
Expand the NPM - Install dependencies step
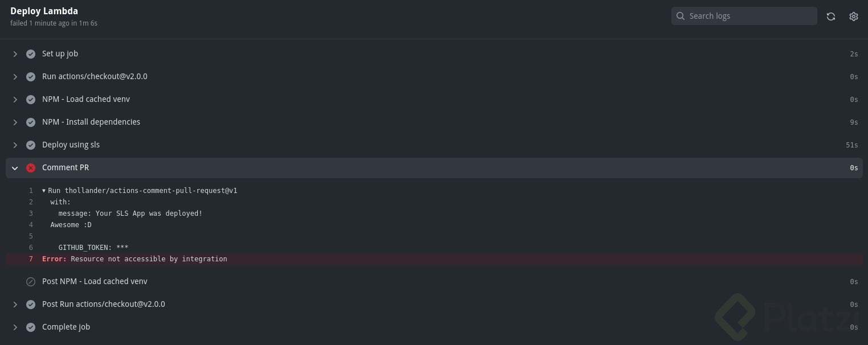coord(15,122)
